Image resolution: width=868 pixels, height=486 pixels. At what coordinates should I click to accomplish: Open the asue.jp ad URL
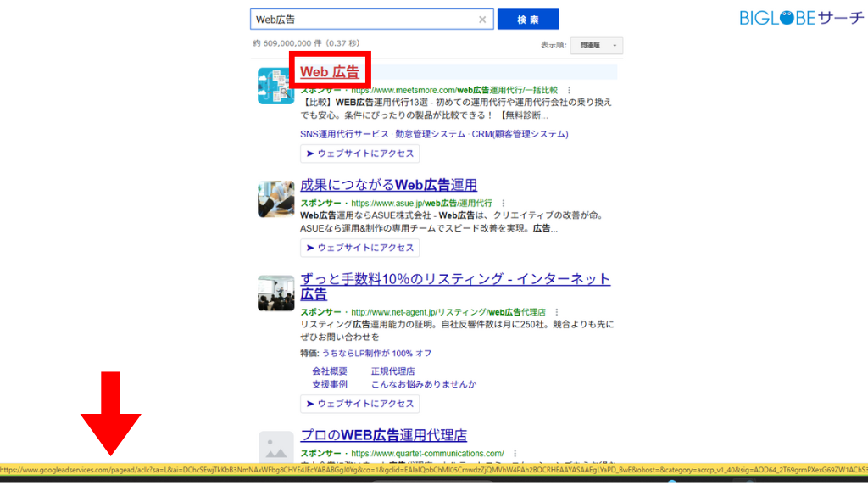(421, 204)
